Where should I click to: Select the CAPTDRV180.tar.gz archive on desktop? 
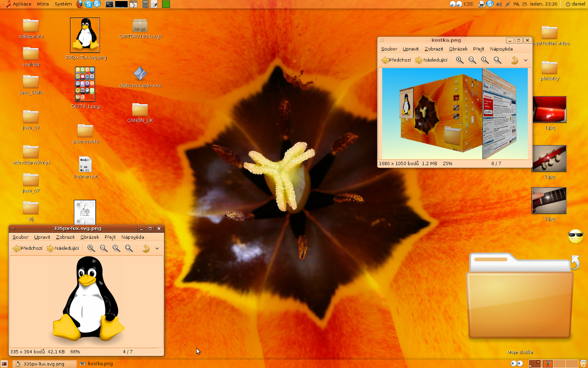140,29
